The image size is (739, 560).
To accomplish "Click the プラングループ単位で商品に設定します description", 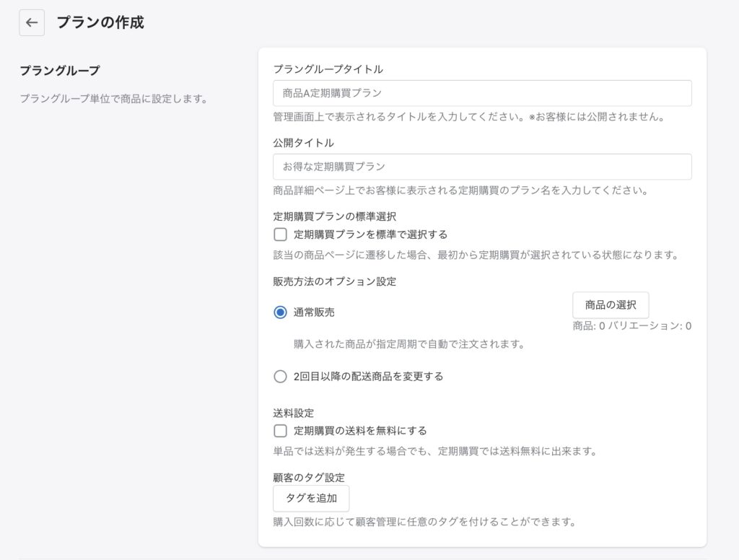I will coord(114,99).
